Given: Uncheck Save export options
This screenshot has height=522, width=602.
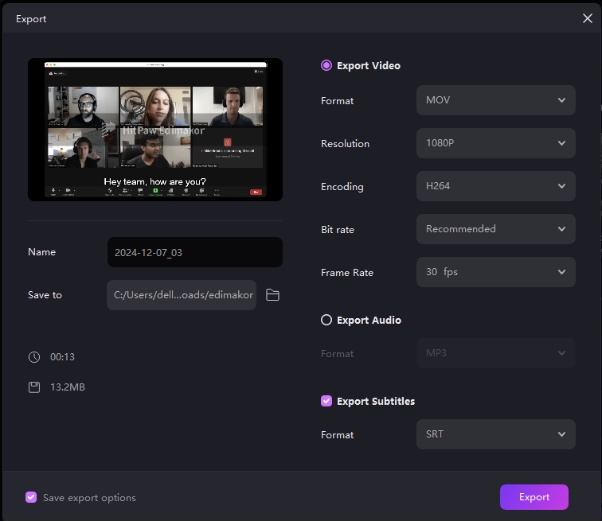Looking at the screenshot, I should click(31, 497).
